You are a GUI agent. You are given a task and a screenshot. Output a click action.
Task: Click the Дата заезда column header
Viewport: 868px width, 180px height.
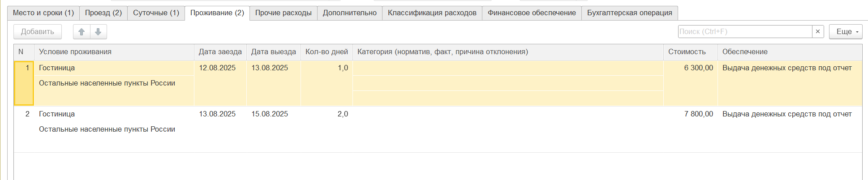pyautogui.click(x=220, y=52)
